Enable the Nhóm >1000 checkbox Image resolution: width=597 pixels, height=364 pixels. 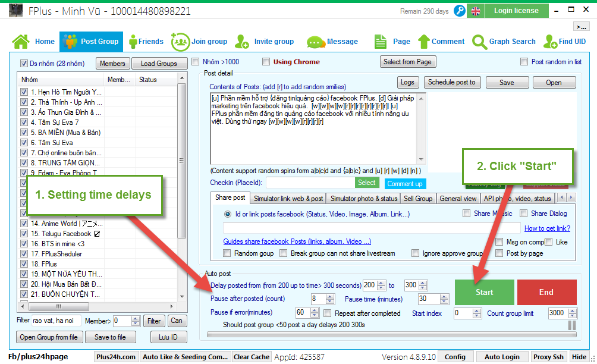[195, 61]
